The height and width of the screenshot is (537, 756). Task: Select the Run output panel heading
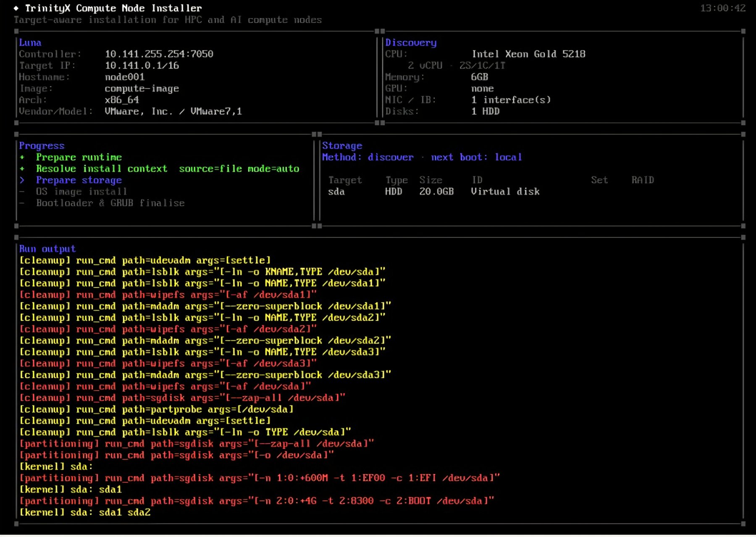tap(47, 249)
